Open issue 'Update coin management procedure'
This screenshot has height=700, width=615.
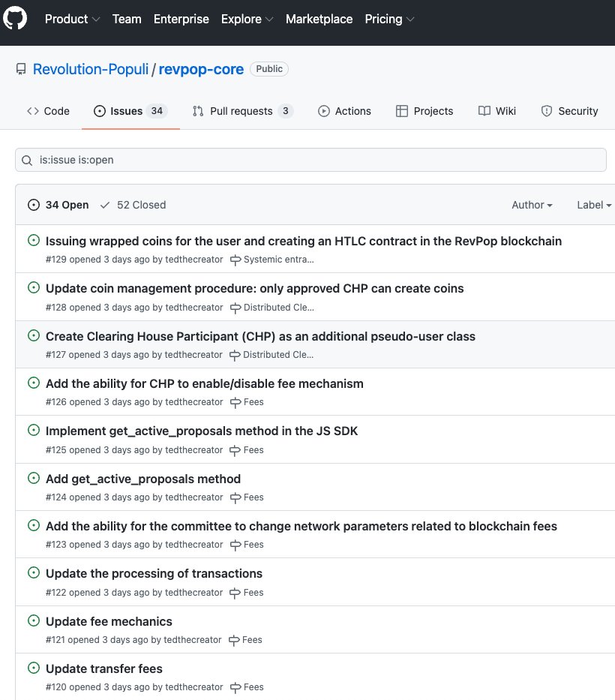[254, 288]
